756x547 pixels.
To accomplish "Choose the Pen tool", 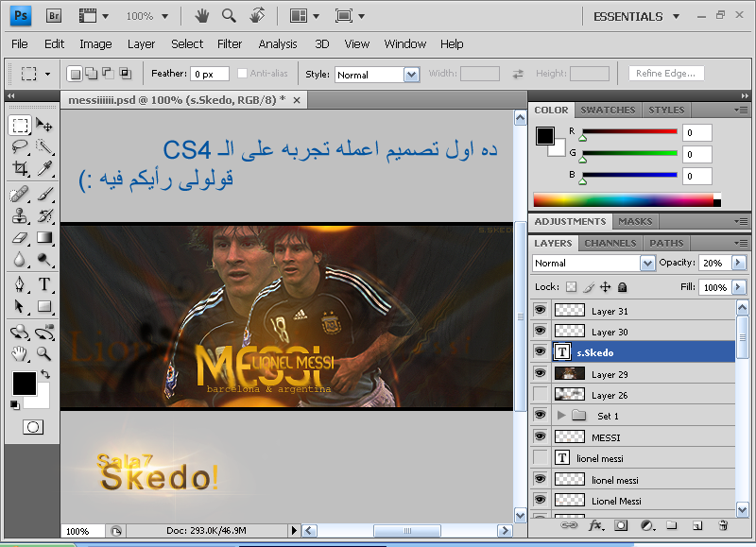I will tap(20, 284).
